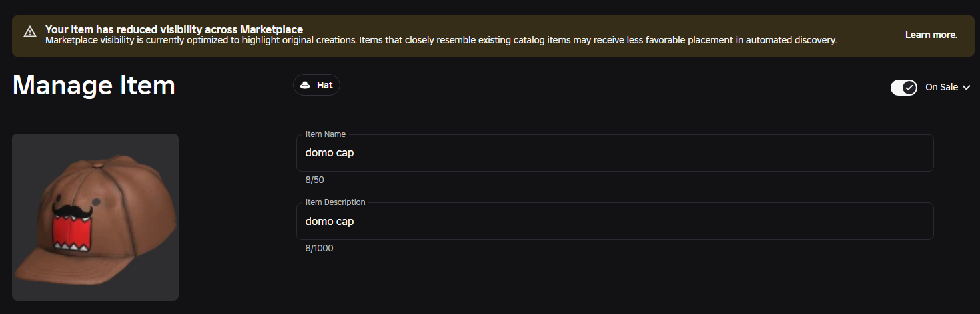Screen dimensions: 980x314
Task: Click the Item Name field label
Action: point(326,134)
